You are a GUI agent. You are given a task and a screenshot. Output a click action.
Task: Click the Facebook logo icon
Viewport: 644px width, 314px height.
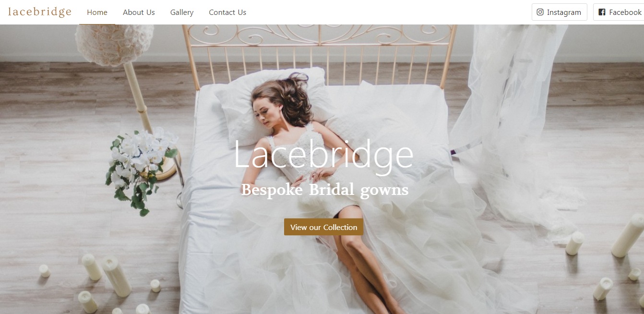point(602,12)
